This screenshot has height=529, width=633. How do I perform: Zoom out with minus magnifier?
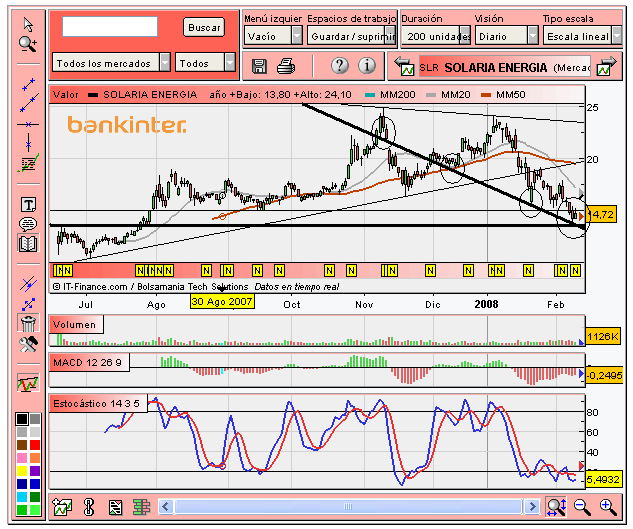(x=582, y=507)
